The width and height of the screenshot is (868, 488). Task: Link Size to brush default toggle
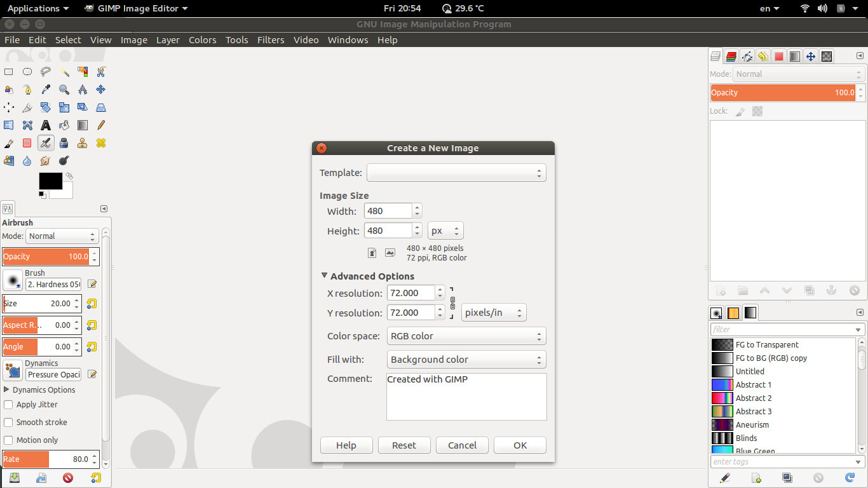(x=92, y=303)
